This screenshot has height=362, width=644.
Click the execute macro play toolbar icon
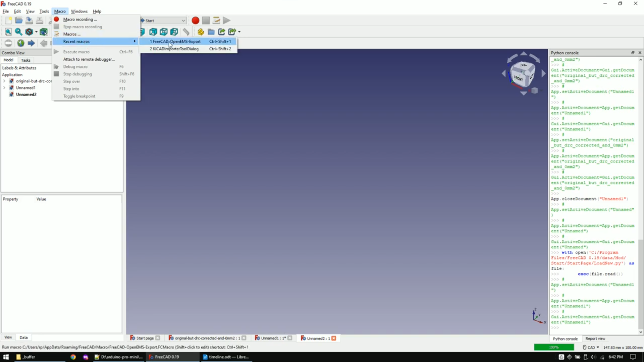coord(227,20)
